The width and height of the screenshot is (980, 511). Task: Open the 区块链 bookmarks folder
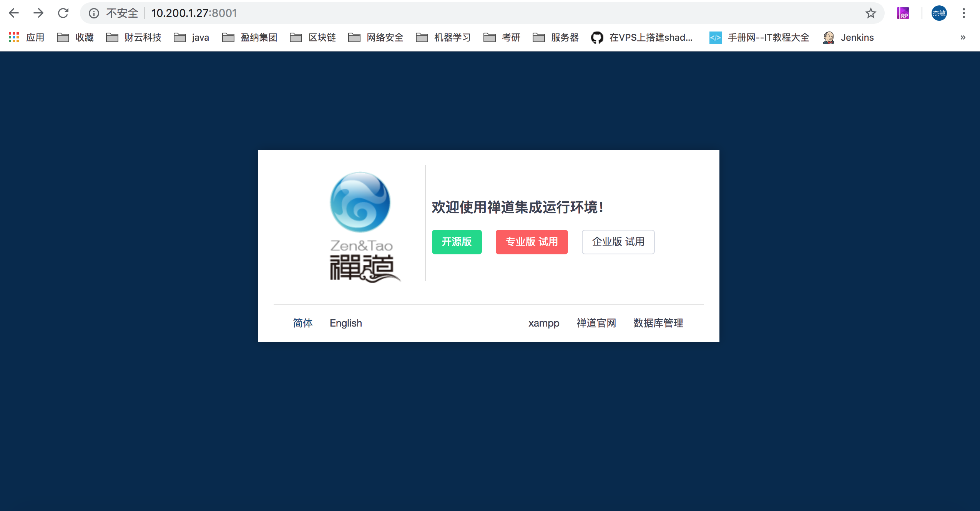click(313, 37)
